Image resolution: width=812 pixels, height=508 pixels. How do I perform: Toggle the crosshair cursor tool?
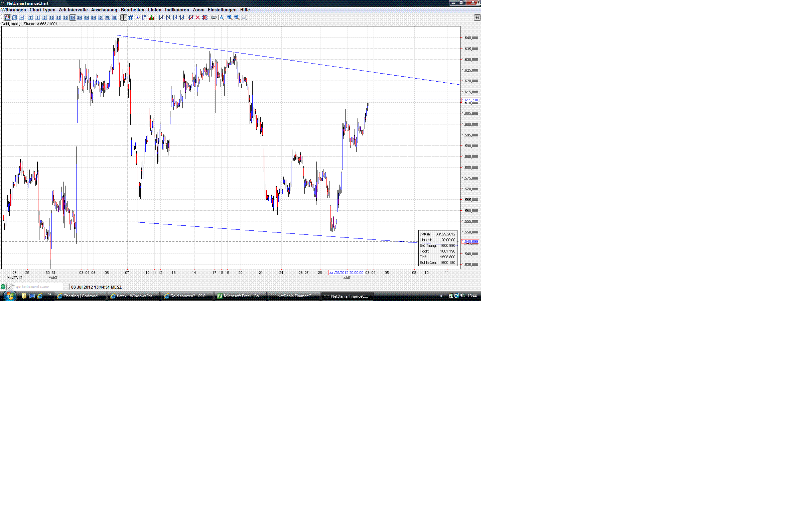click(124, 17)
